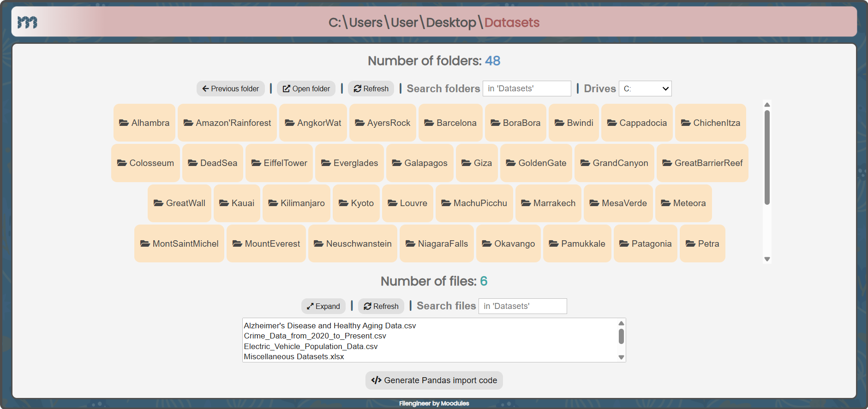Image resolution: width=868 pixels, height=409 pixels.
Task: Open the AyersRock folder
Action: [383, 123]
